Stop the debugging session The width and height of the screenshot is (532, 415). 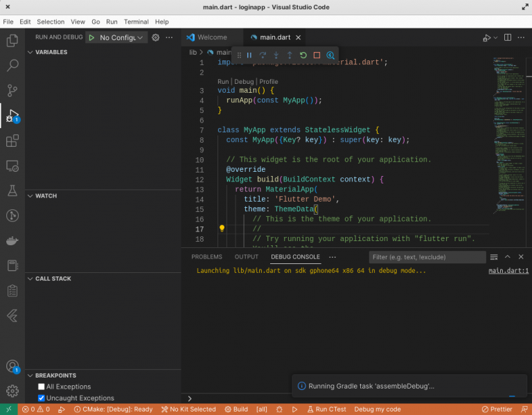317,55
